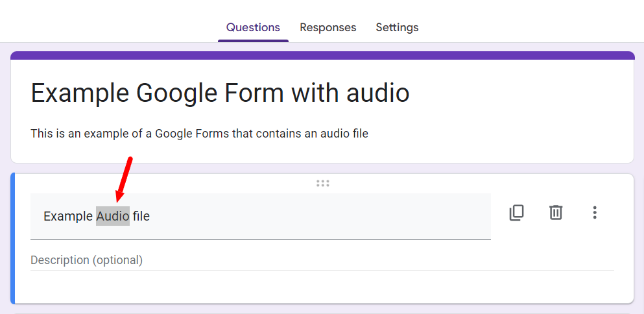This screenshot has width=644, height=314.
Task: Open the Responses tab
Action: [328, 27]
